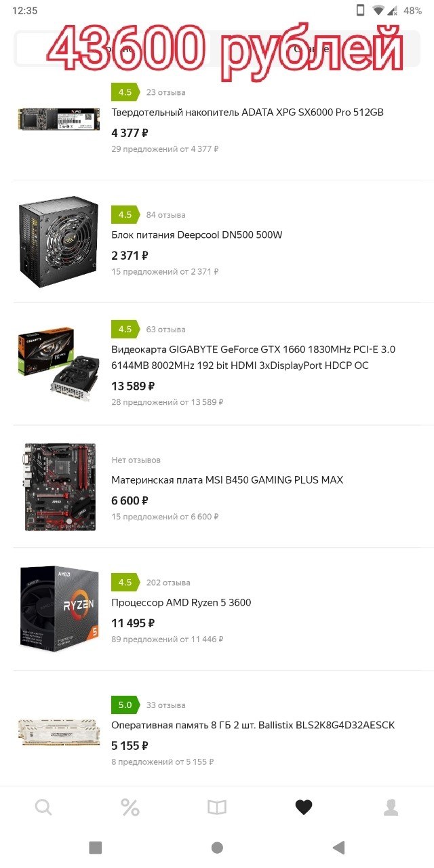View 89 предложений for Ryzen 5 3600
The image size is (434, 868).
(x=167, y=639)
